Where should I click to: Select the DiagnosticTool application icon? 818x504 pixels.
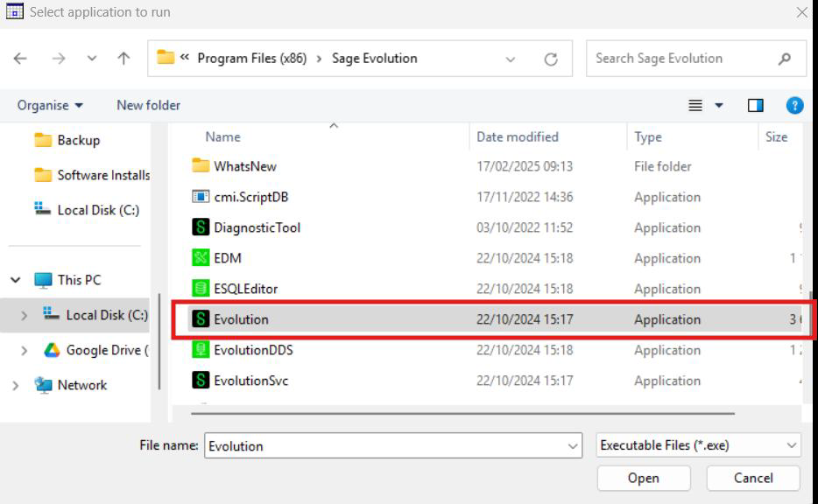(201, 227)
